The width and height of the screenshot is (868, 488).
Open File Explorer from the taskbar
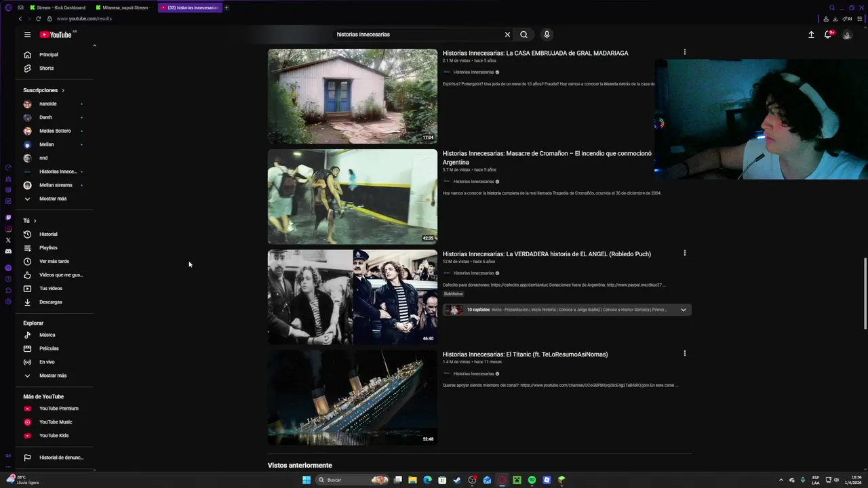412,480
